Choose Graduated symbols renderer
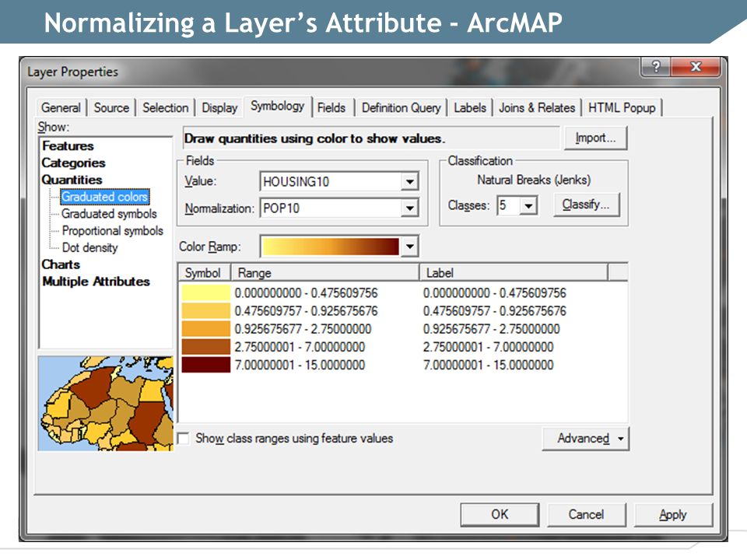747x560 pixels. 109,214
